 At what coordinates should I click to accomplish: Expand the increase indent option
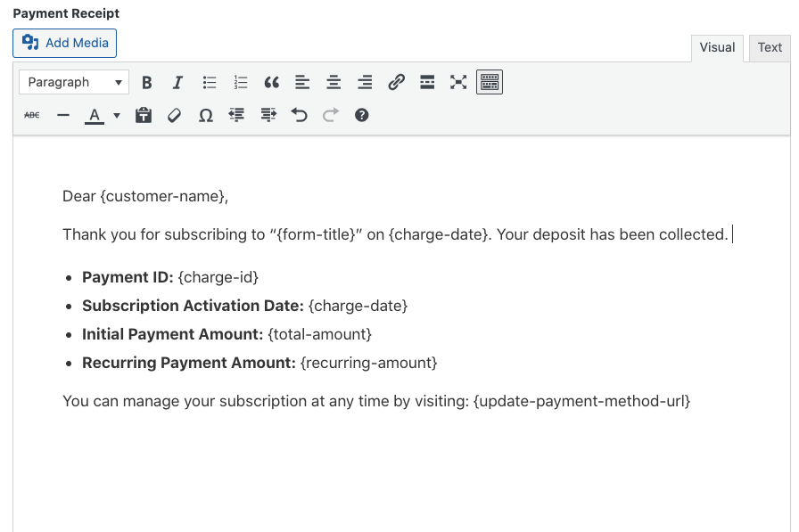(268, 115)
